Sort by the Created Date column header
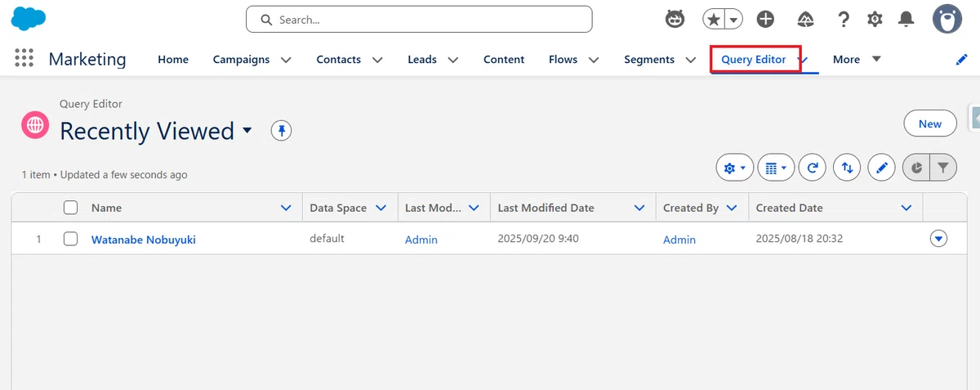This screenshot has width=980, height=390. (x=790, y=208)
